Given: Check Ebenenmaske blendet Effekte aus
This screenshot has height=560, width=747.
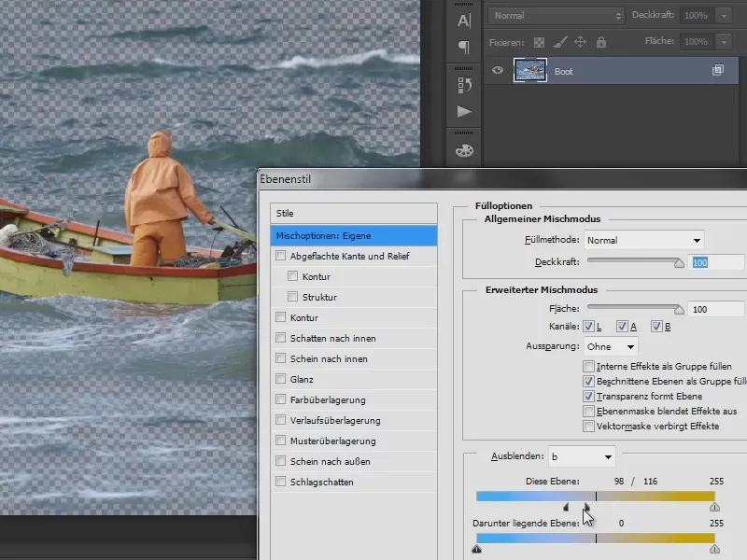Looking at the screenshot, I should 589,411.
